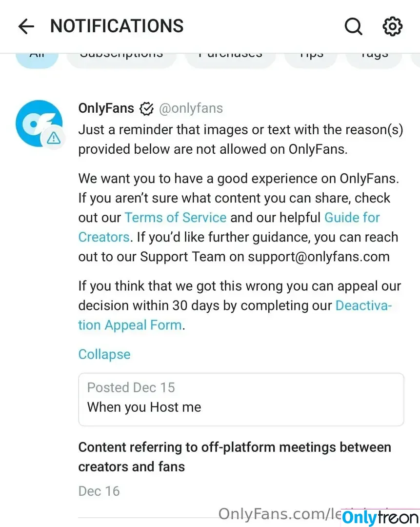Tap the warning triangle badge on avatar
The height and width of the screenshot is (527, 420).
tap(54, 138)
